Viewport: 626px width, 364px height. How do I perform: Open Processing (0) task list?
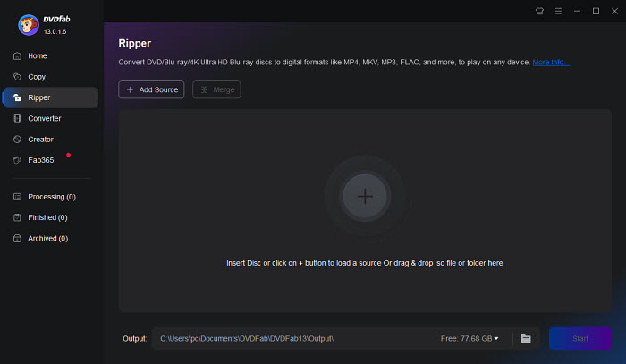52,197
